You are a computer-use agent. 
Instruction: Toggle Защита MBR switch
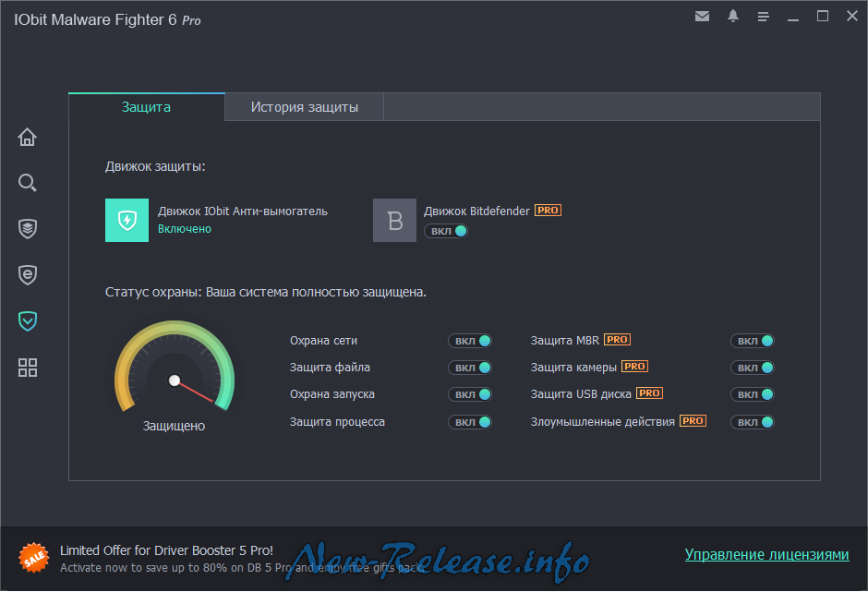pos(753,341)
